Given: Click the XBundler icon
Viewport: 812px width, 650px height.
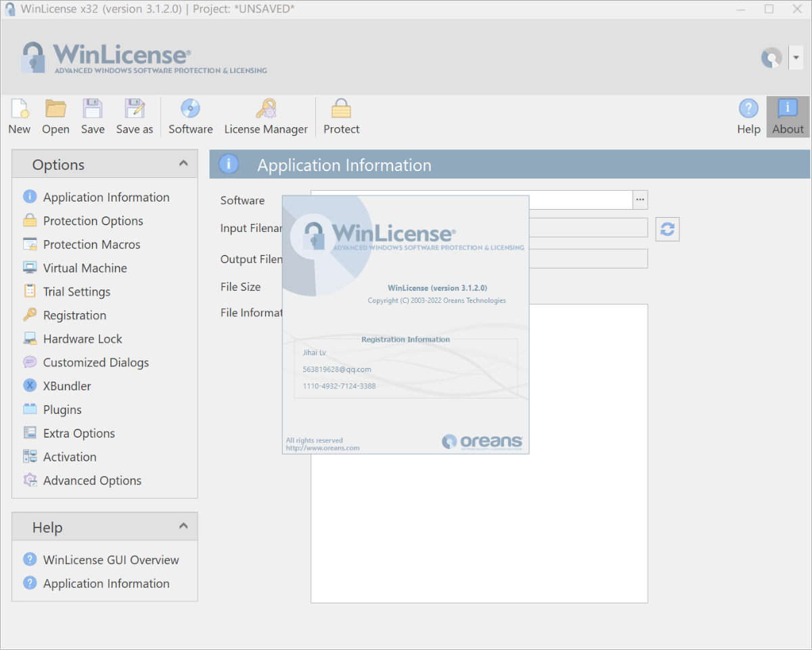Looking at the screenshot, I should tap(30, 386).
